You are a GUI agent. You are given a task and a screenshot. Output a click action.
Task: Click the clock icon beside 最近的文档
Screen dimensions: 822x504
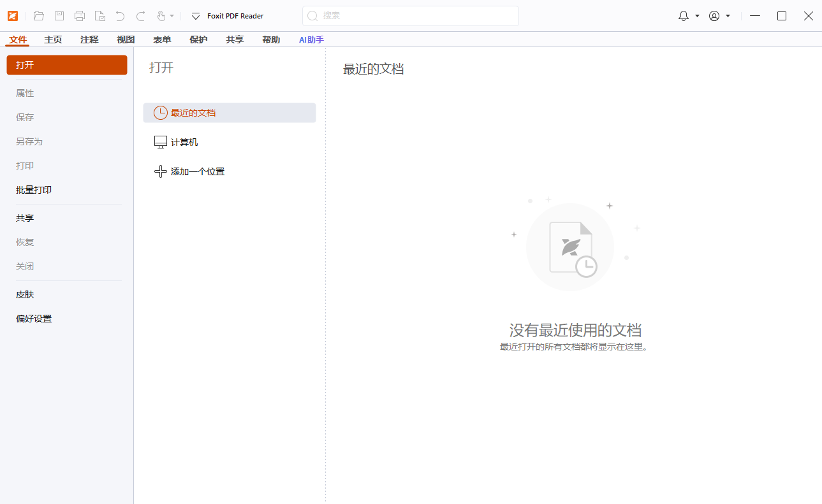coord(160,113)
